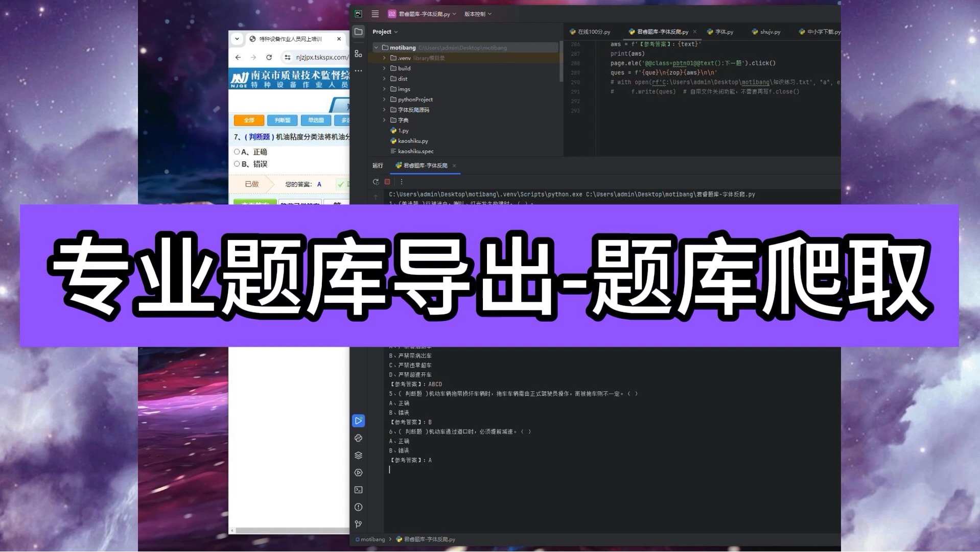Click the browser forward arrow

tap(253, 57)
